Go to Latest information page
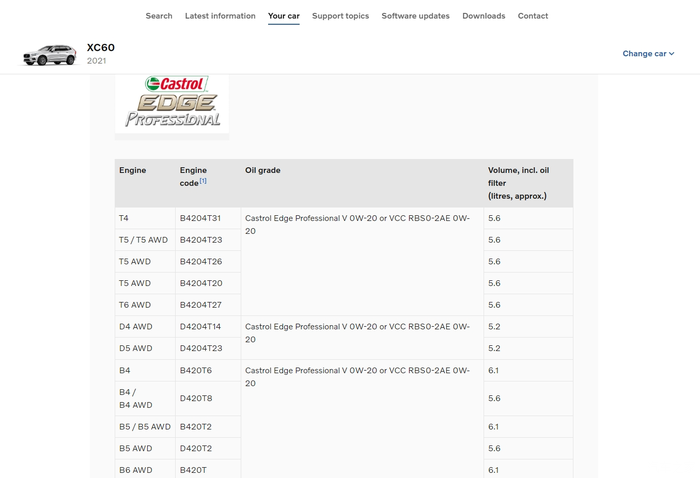The height and width of the screenshot is (478, 700). coord(220,16)
